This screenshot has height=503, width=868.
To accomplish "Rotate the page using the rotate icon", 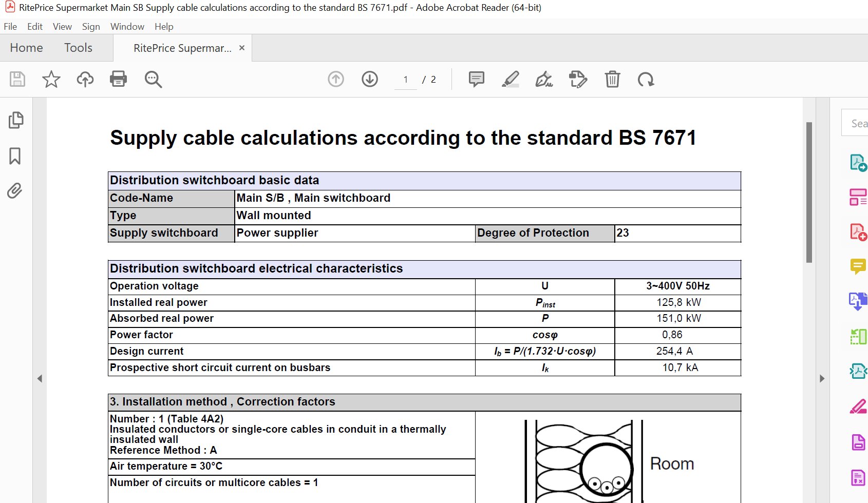I will tap(646, 80).
